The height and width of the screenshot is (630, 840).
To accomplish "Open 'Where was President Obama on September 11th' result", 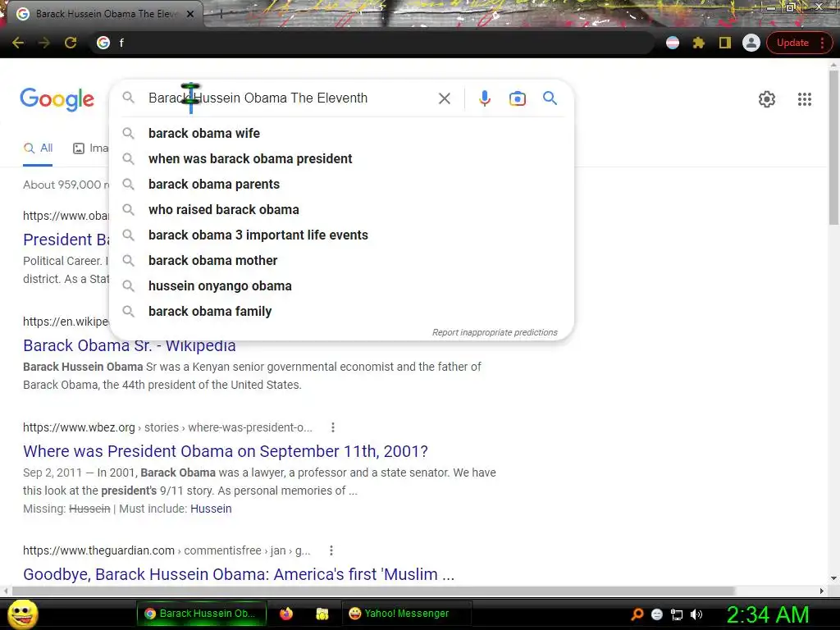I will click(x=226, y=452).
